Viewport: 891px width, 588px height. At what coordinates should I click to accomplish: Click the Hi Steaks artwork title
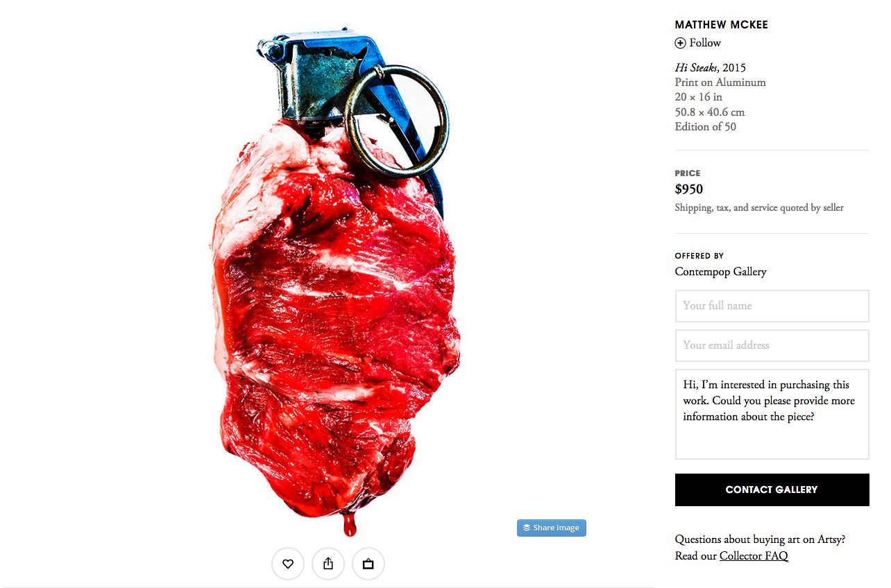pos(697,68)
